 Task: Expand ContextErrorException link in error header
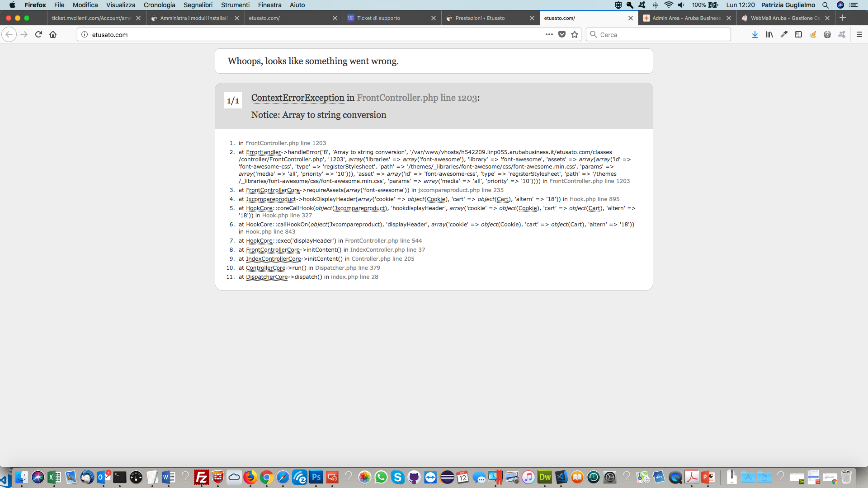click(x=297, y=98)
